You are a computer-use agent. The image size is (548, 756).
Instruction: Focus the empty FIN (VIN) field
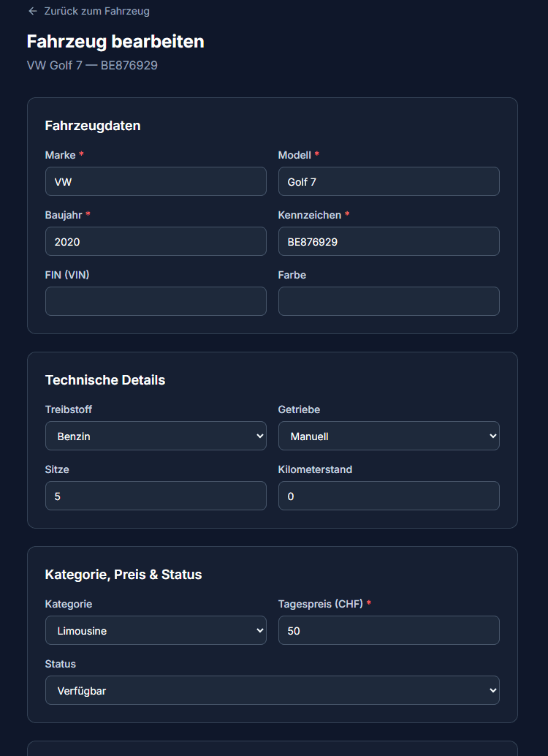(156, 301)
